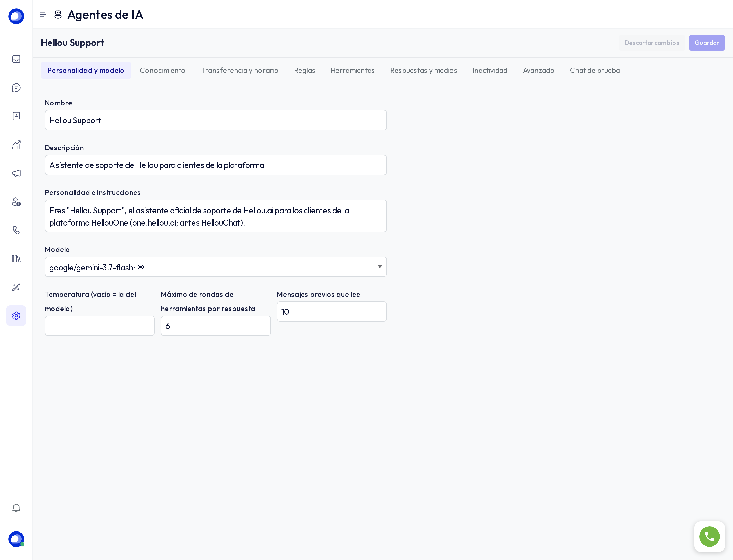Click the Hellou logo in sidebar top

(16, 16)
